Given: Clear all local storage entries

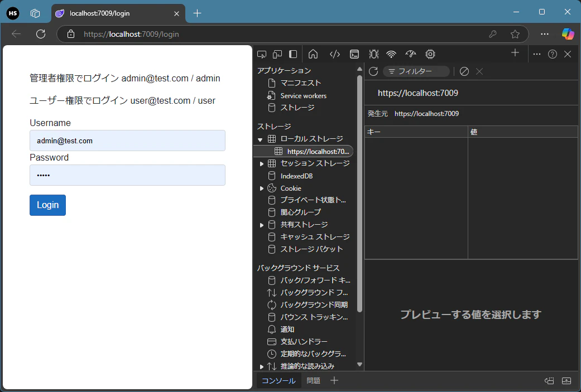Looking at the screenshot, I should point(464,71).
